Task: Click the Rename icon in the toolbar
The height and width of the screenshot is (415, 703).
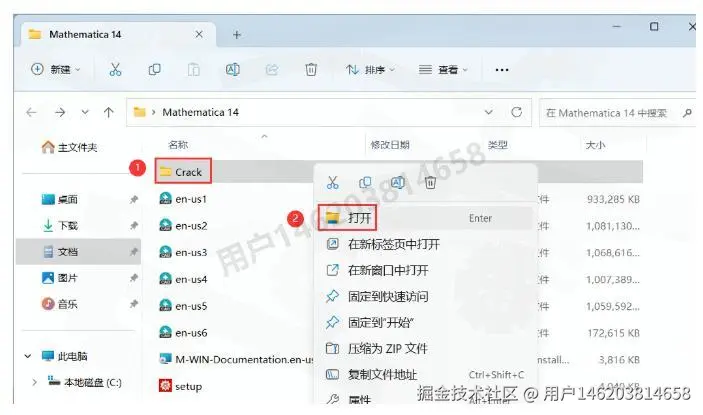Action: click(233, 69)
